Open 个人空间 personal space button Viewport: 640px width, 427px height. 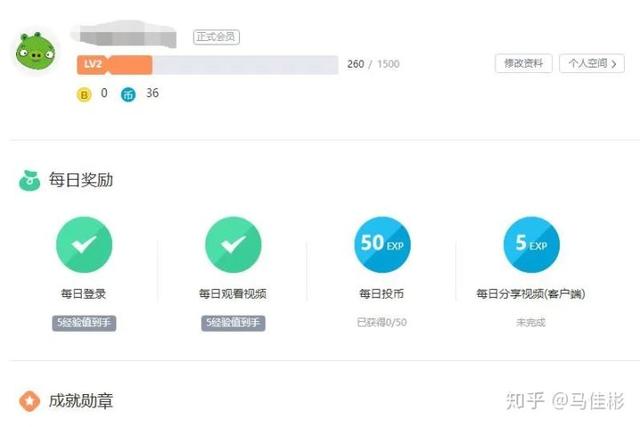tap(591, 64)
